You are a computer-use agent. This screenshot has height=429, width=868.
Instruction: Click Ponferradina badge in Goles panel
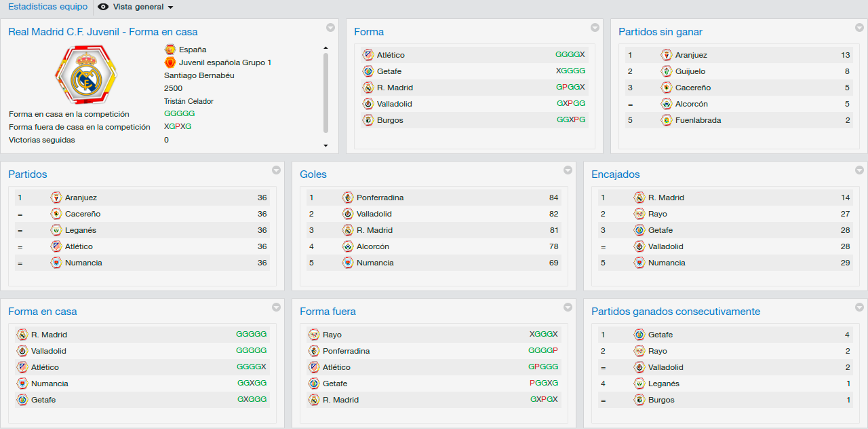click(x=348, y=198)
